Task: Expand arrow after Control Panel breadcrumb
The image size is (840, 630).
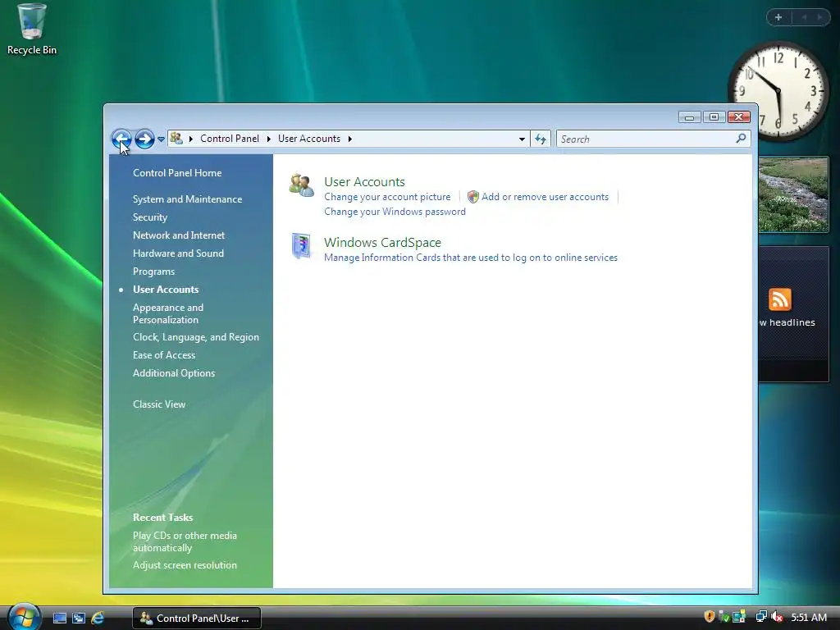Action: (269, 139)
